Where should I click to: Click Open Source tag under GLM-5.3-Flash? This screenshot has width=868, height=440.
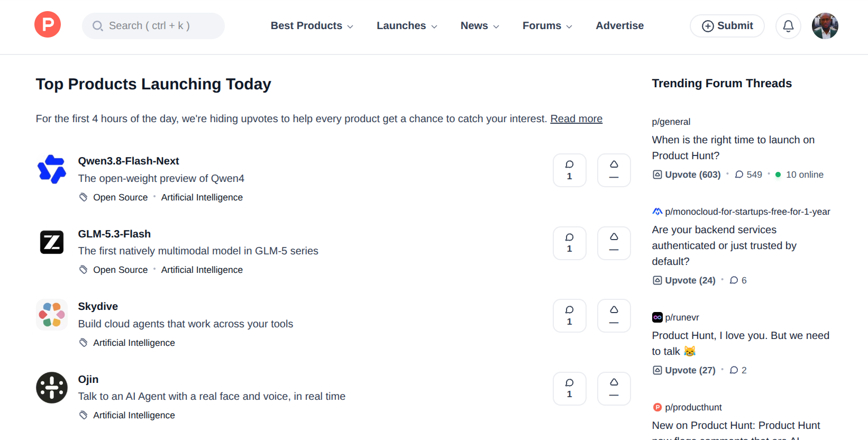[121, 270]
